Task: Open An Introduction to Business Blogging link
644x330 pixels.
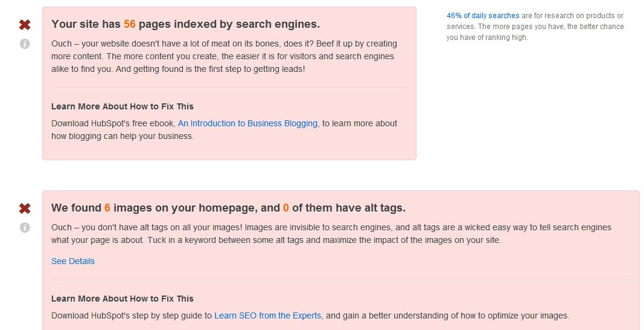Action: 247,123
